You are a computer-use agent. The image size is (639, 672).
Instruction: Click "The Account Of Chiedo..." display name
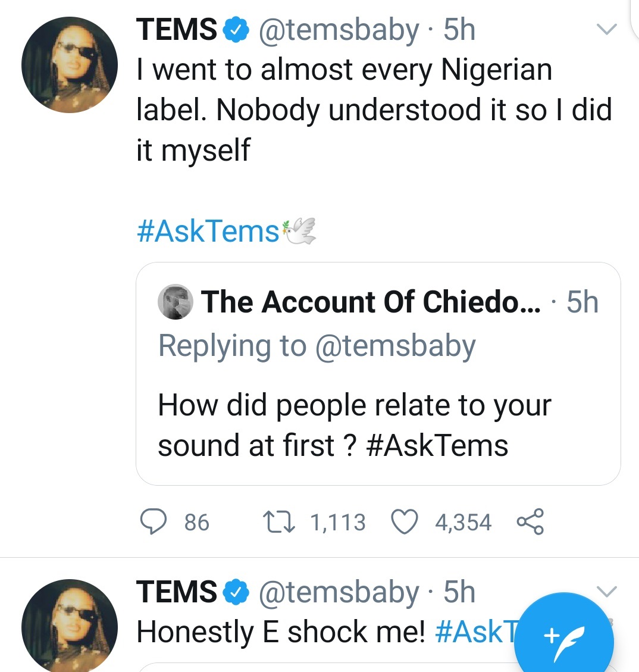tap(371, 302)
